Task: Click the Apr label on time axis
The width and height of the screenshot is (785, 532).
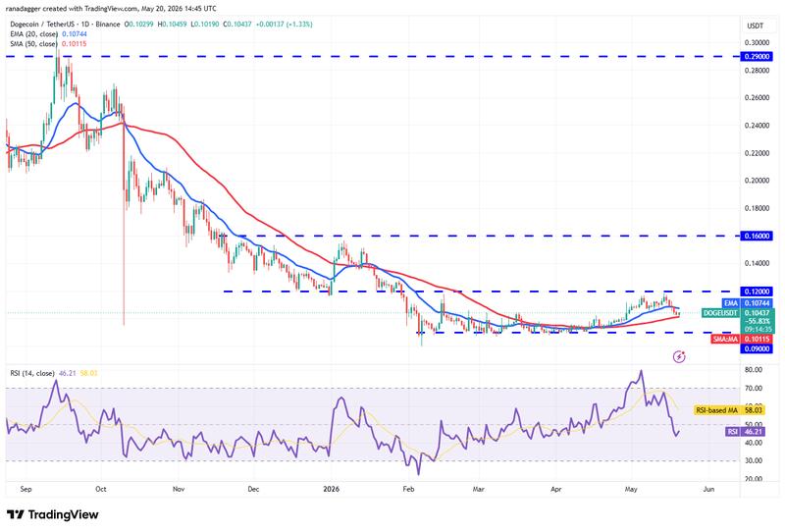Action: (555, 489)
